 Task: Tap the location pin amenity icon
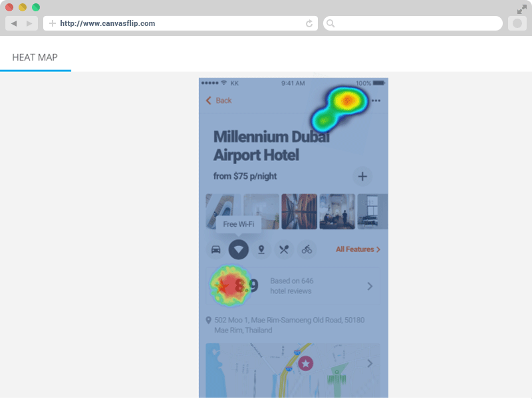point(261,249)
